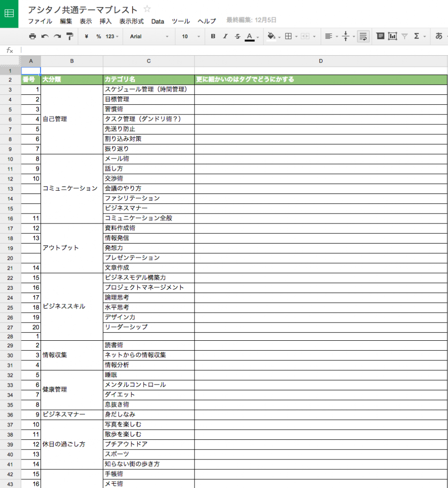Click the 最終編集: 12月5日 link
The height and width of the screenshot is (488, 448).
pyautogui.click(x=251, y=20)
